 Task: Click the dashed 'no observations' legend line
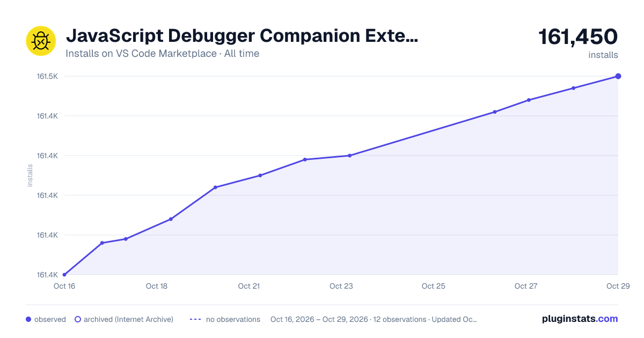[195, 319]
